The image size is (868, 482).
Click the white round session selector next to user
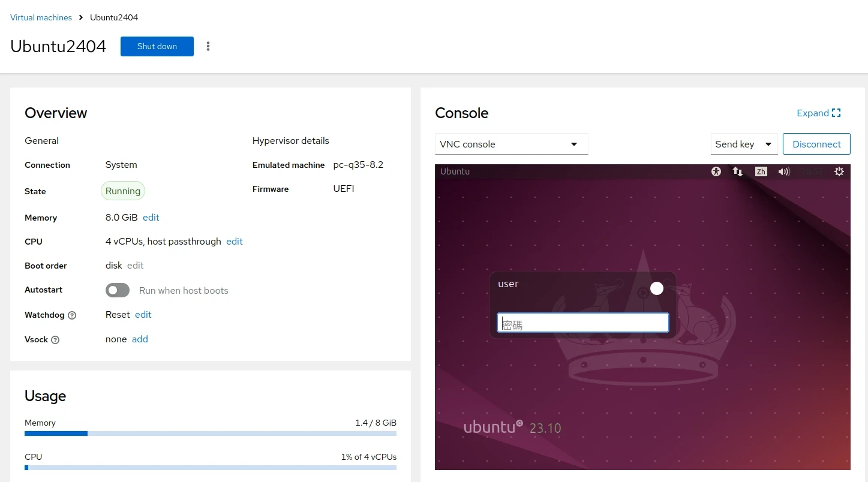[x=657, y=288]
